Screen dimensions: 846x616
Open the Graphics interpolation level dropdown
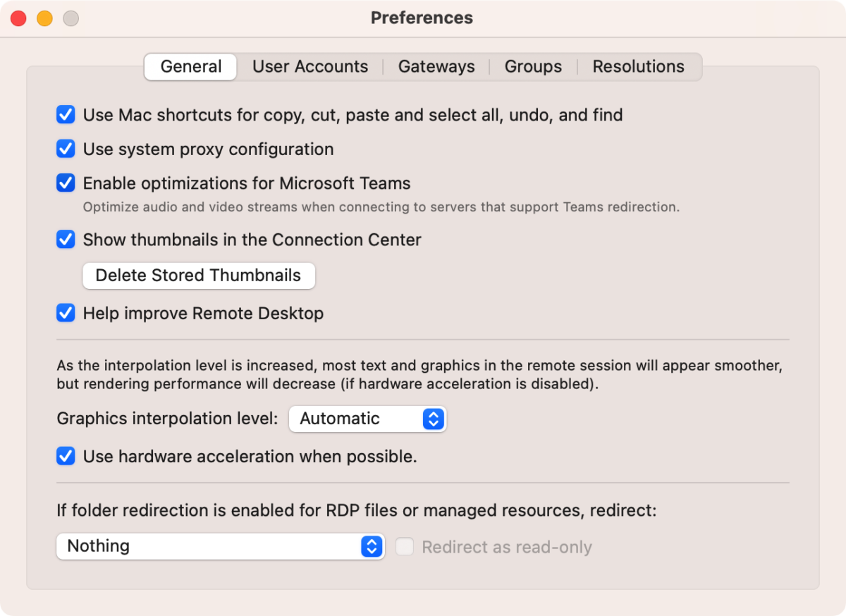(x=367, y=419)
